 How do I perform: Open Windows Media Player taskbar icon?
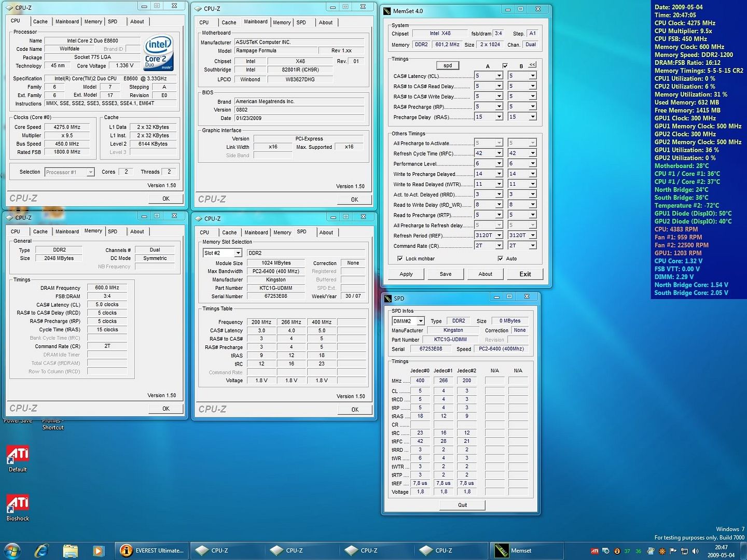click(x=98, y=550)
